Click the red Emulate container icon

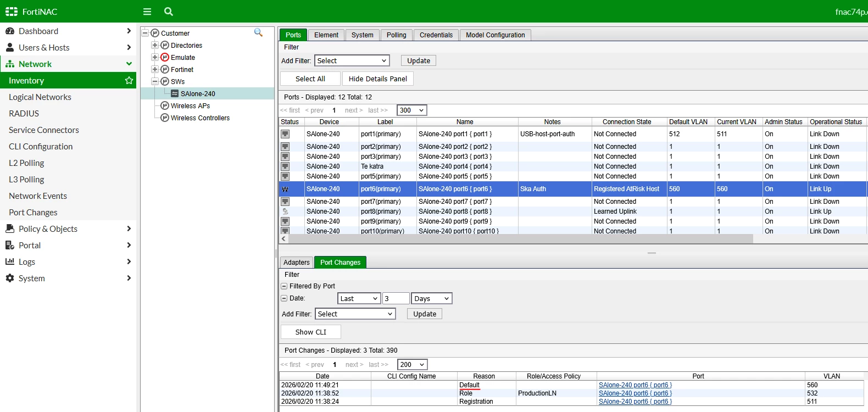(165, 58)
